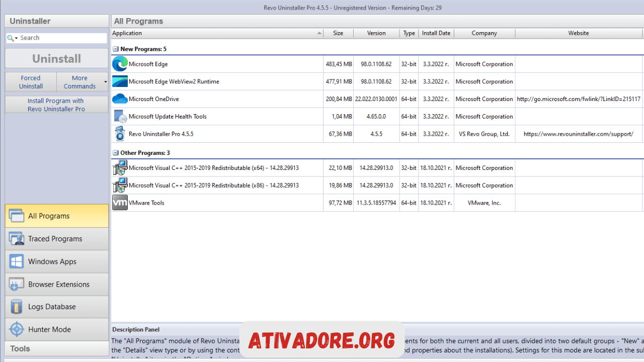
Task: Click the Microsoft Edge WebView2 Runtime icon
Action: click(x=120, y=81)
